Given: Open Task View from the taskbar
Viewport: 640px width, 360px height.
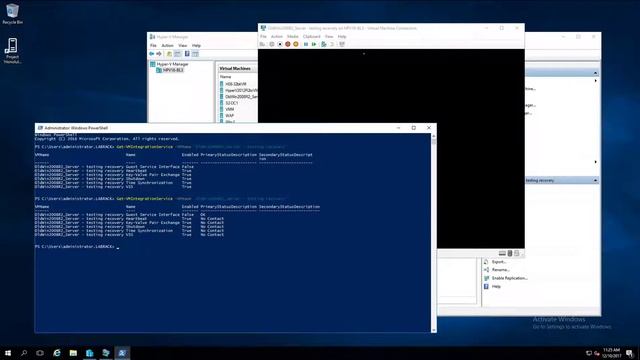Looking at the screenshot, I should pos(40,353).
